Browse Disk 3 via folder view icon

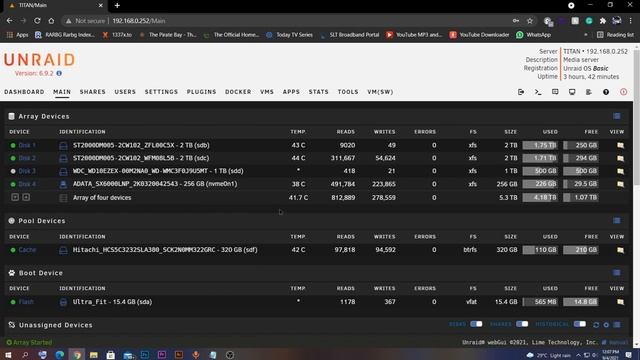620,171
